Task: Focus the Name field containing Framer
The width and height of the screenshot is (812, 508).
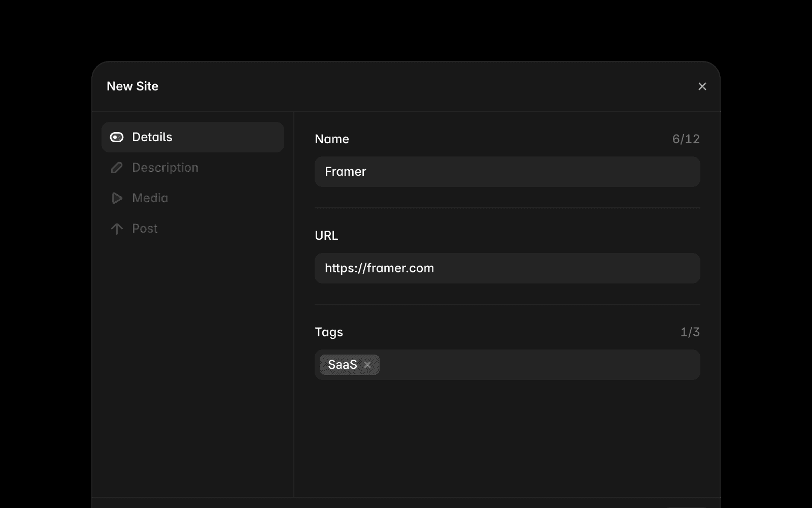Action: tap(507, 172)
